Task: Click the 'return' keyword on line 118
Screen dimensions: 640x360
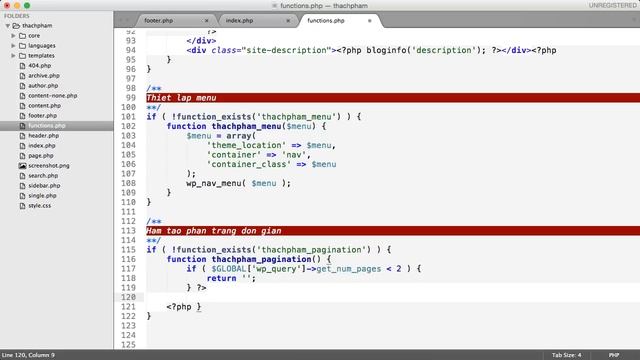Action: [222, 278]
